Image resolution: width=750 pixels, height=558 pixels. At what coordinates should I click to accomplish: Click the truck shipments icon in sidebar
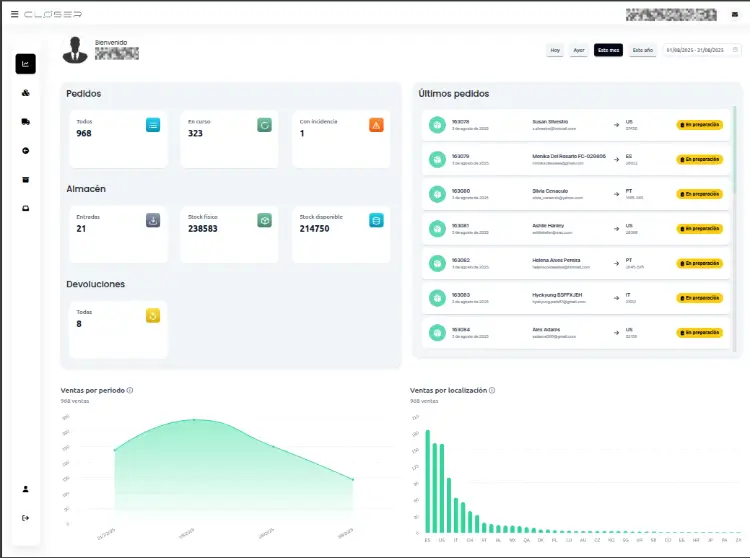pos(25,122)
